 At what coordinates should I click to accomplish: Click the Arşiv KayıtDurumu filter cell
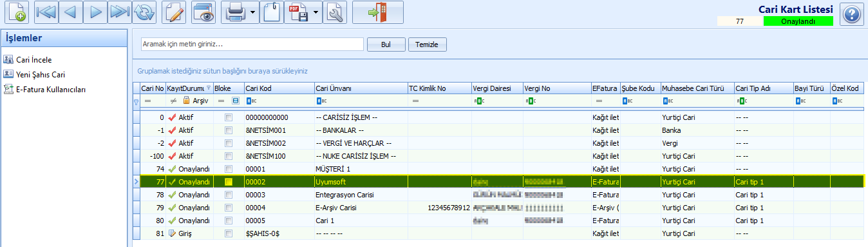click(189, 101)
